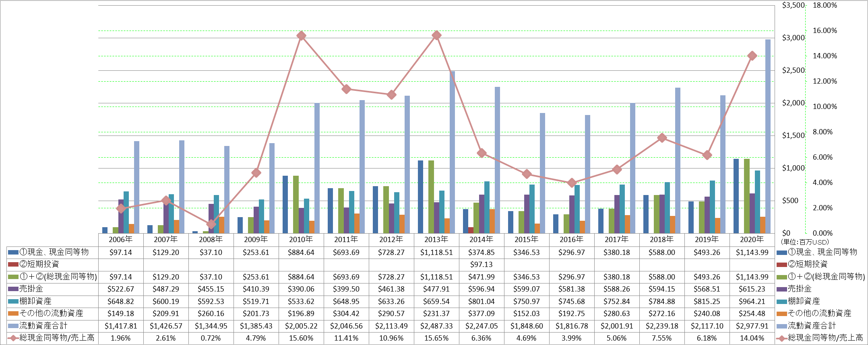This screenshot has height=345, width=868.
Task: Click cell 0.72% in ratio row
Action: pyautogui.click(x=211, y=338)
